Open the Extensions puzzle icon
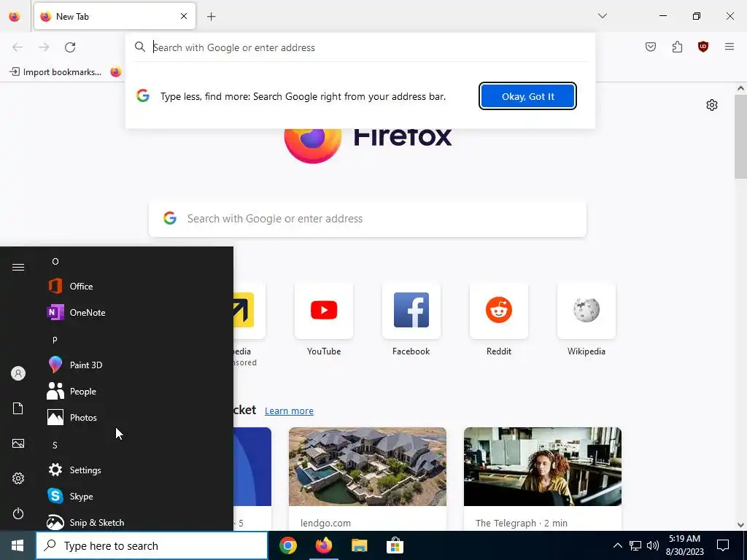 [x=677, y=47]
